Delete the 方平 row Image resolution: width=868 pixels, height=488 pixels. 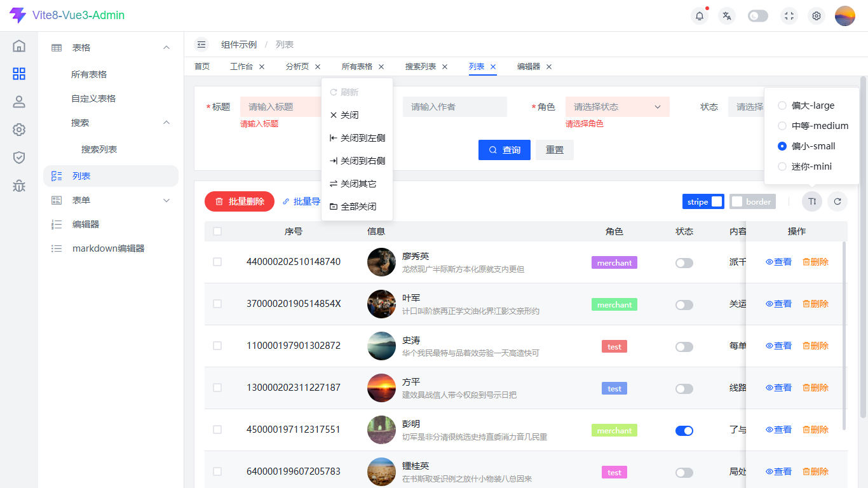[x=815, y=388]
